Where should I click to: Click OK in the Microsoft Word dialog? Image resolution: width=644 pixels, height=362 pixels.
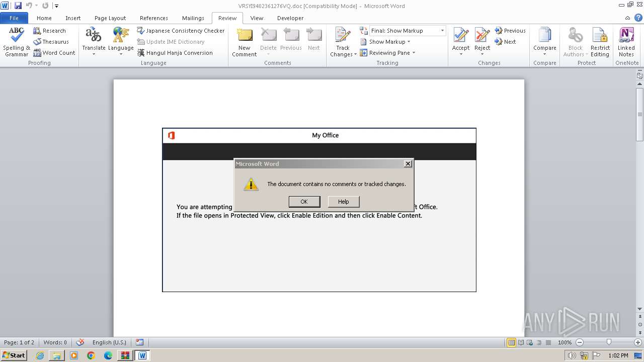[304, 202]
